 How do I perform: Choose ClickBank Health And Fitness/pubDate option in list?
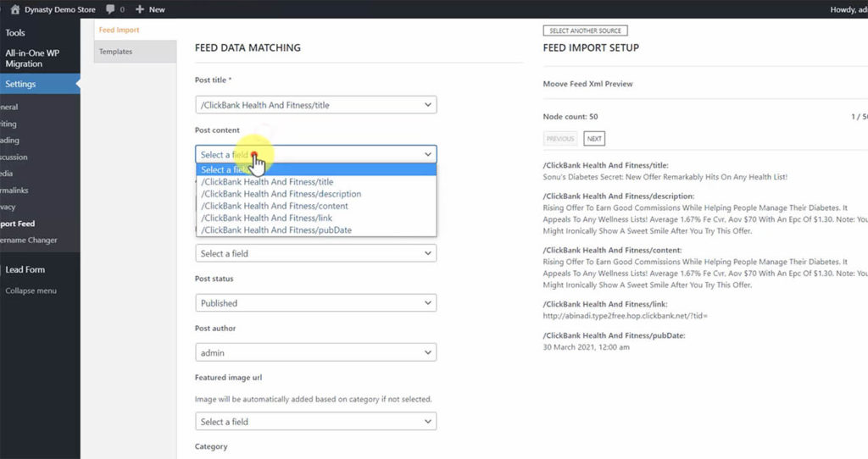pyautogui.click(x=315, y=230)
